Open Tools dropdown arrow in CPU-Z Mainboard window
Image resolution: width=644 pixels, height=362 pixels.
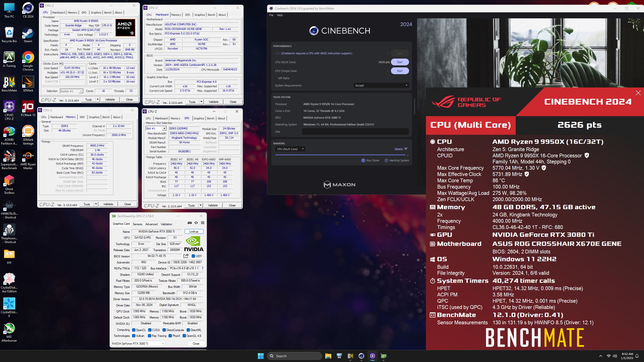[201, 102]
